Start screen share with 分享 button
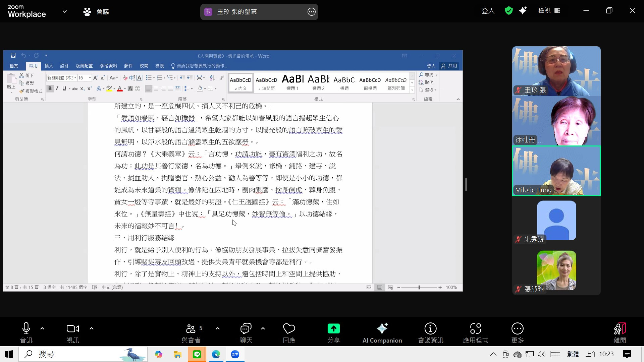The height and width of the screenshot is (362, 644). point(333,329)
